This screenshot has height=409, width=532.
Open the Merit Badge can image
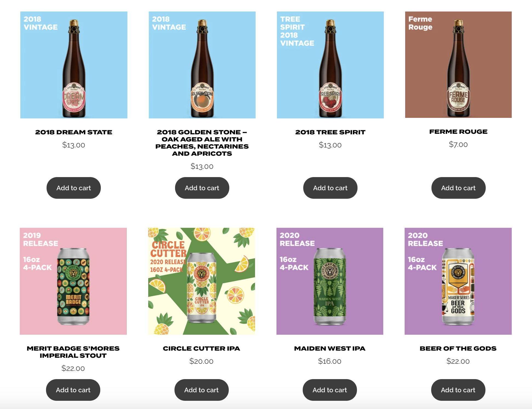[x=73, y=281]
